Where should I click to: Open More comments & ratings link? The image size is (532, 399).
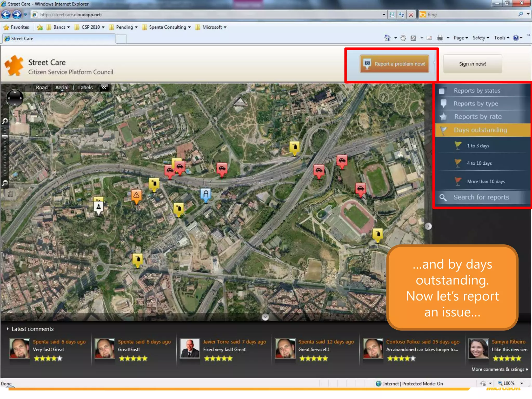[x=499, y=369]
